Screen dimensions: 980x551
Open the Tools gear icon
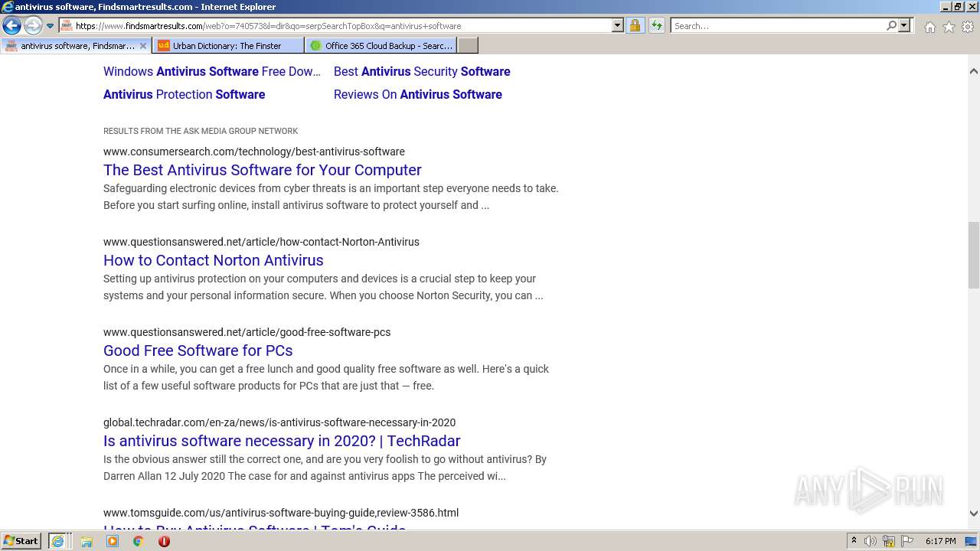968,27
